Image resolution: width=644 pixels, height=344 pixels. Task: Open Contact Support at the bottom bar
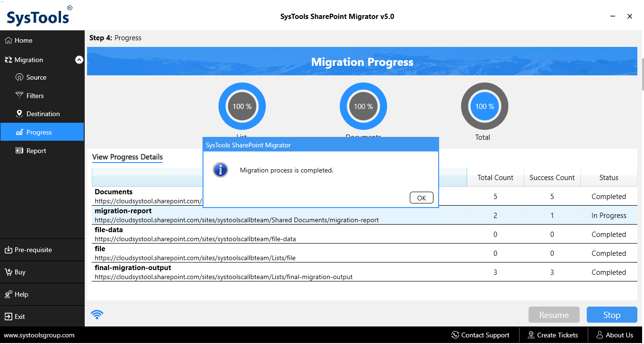[x=480, y=335]
